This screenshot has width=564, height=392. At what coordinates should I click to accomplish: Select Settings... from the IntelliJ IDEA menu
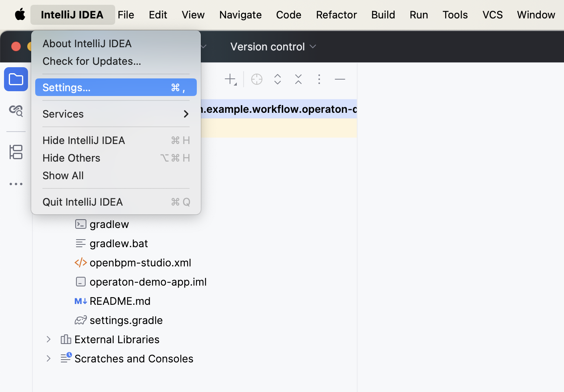(x=116, y=88)
